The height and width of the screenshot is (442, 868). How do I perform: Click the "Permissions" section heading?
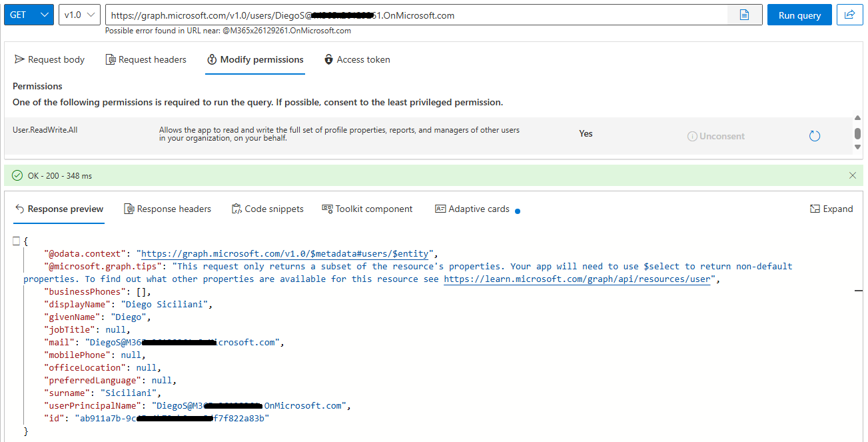37,86
